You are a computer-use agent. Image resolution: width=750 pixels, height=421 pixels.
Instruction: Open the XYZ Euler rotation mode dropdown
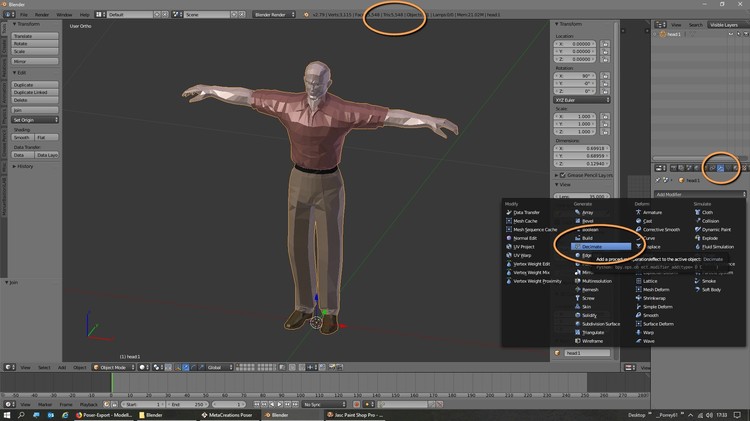(582, 100)
